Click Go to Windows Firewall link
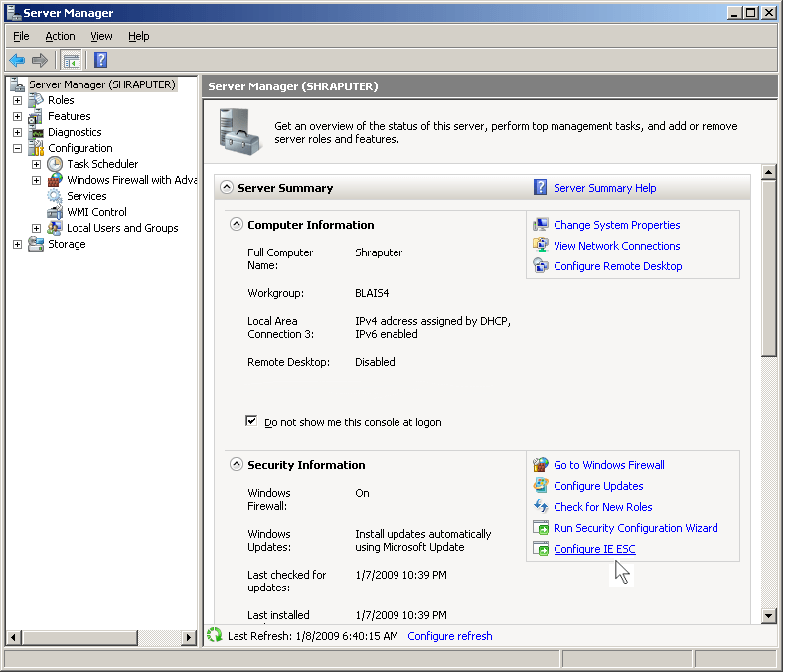 (609, 465)
